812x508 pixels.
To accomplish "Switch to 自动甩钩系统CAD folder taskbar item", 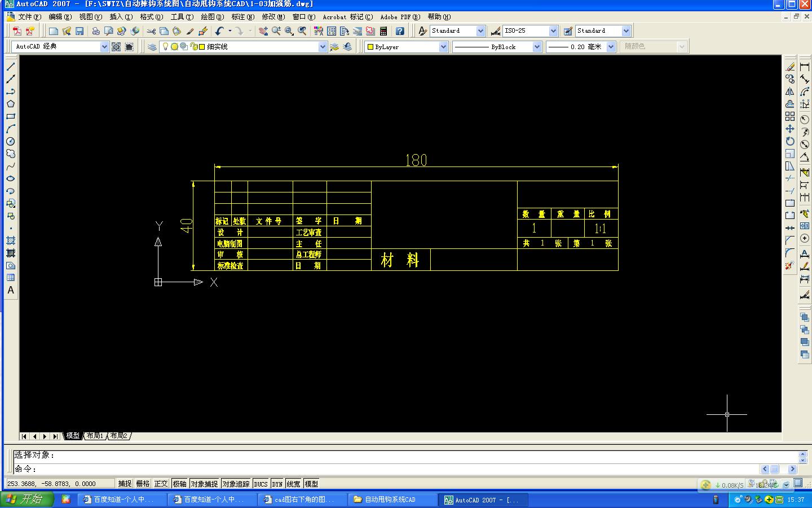I will pos(393,500).
